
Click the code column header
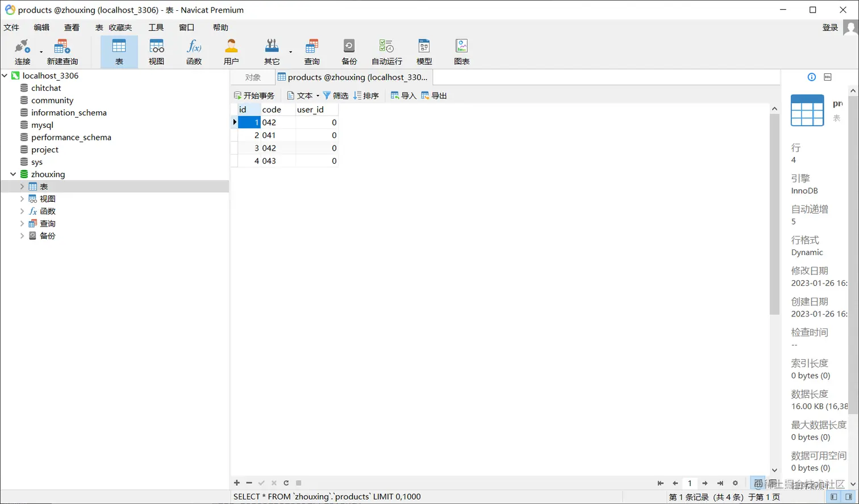[278, 109]
